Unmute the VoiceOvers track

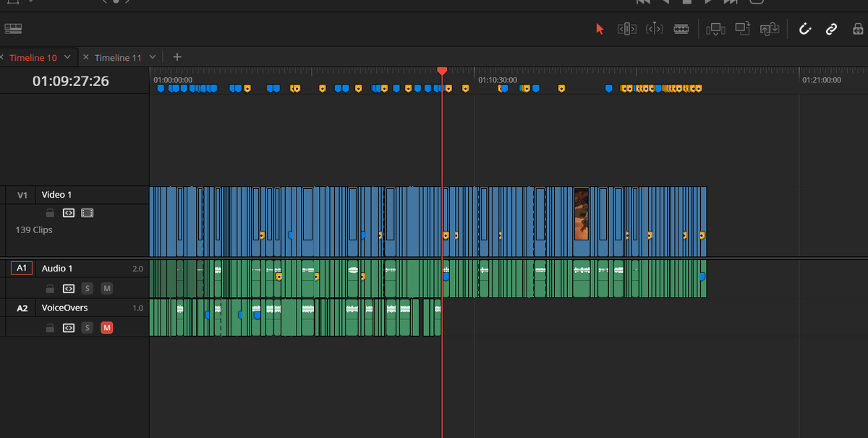tap(107, 328)
